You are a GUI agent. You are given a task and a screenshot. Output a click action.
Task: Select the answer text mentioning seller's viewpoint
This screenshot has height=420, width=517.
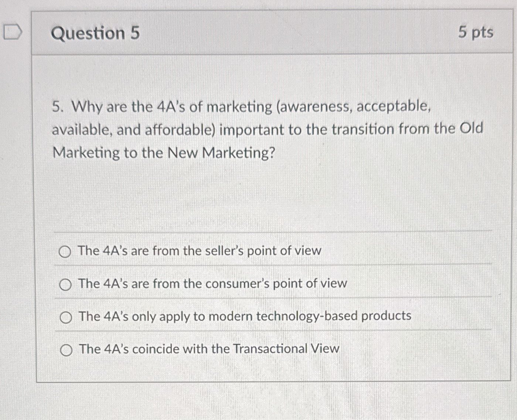tap(198, 251)
